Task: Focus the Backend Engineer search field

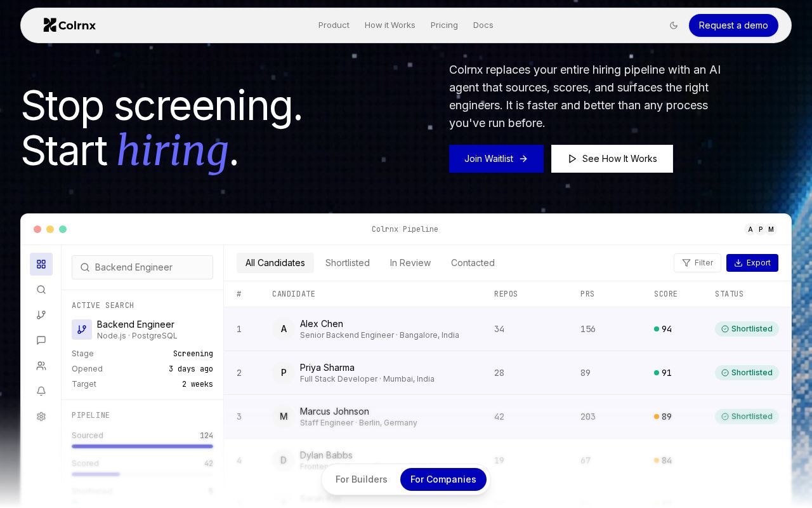Action: 142,267
